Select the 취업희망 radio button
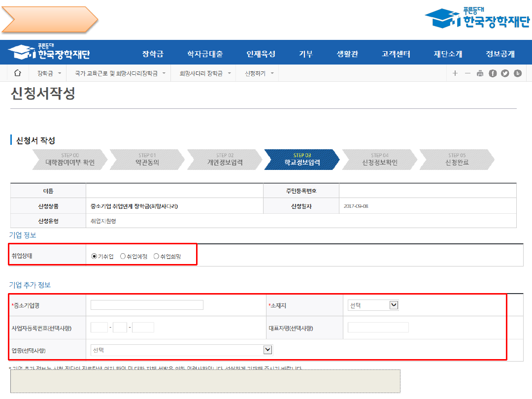The image size is (532, 399). coord(156,256)
